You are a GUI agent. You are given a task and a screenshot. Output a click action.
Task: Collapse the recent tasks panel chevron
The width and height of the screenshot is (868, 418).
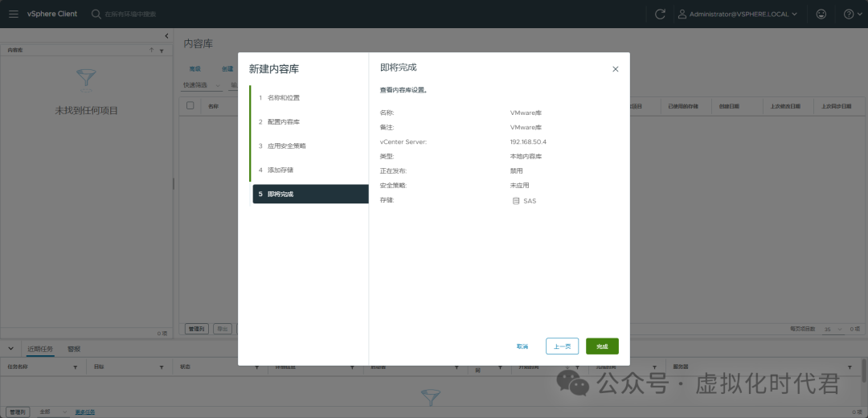pyautogui.click(x=10, y=349)
